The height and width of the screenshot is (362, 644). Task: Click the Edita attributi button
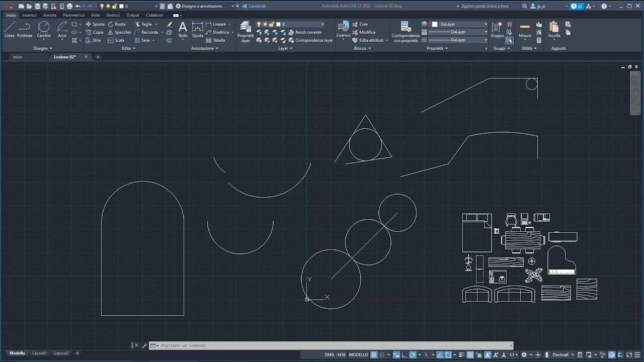point(370,40)
